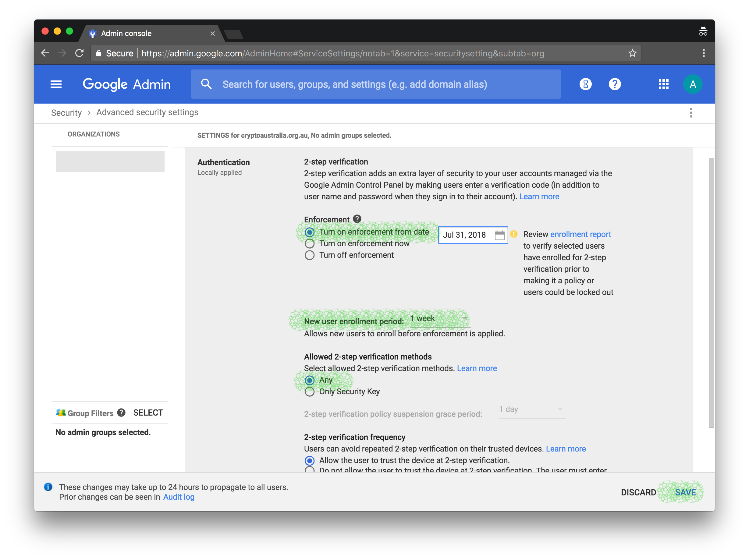The width and height of the screenshot is (749, 560).
Task: Open the Help question mark icon
Action: pos(615,84)
